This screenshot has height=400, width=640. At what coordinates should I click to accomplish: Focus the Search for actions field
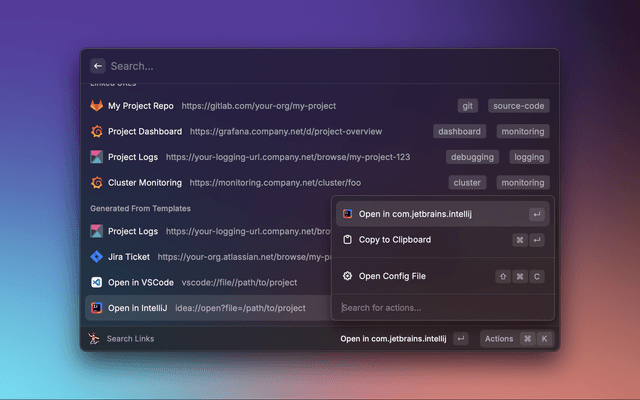pos(440,307)
